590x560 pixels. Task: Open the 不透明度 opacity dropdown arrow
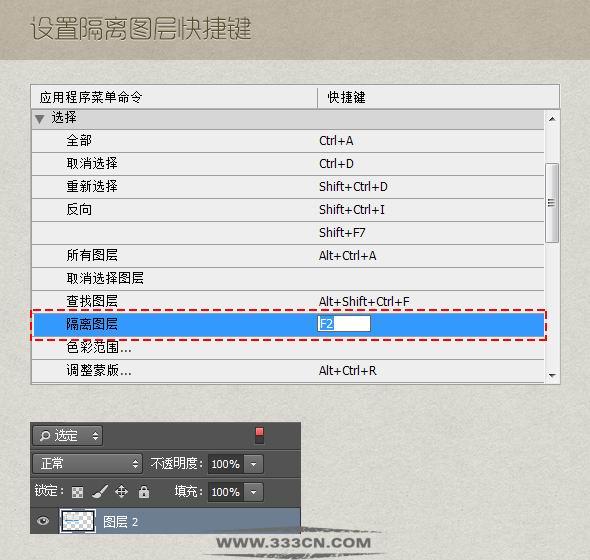(254, 464)
